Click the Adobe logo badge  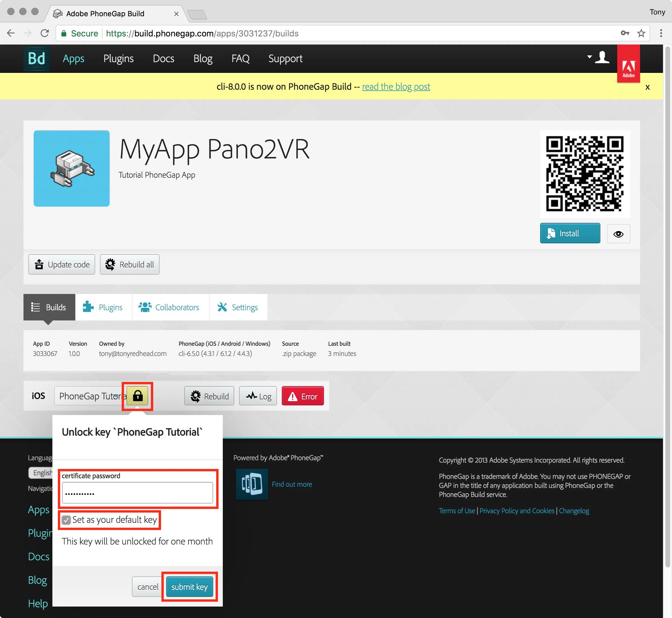(x=628, y=64)
